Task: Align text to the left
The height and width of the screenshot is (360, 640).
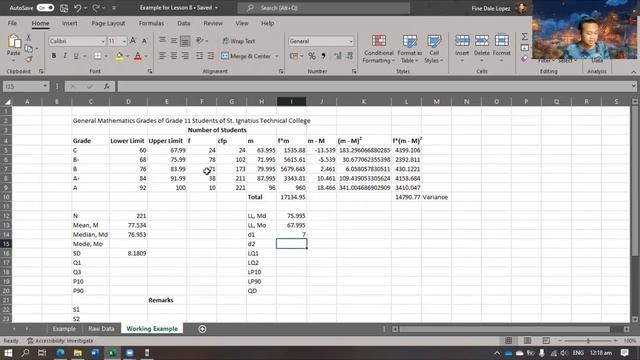Action: [x=162, y=56]
